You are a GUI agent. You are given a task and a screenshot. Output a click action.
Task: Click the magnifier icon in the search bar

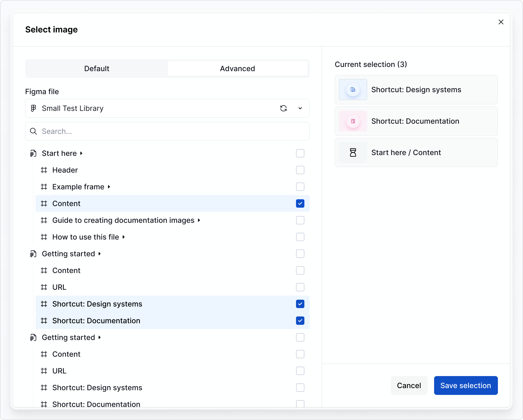pyautogui.click(x=33, y=131)
